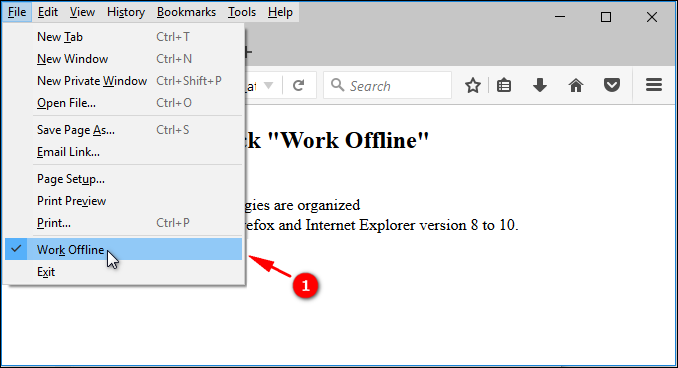Go to Home page icon
The image size is (678, 368).
tap(576, 85)
